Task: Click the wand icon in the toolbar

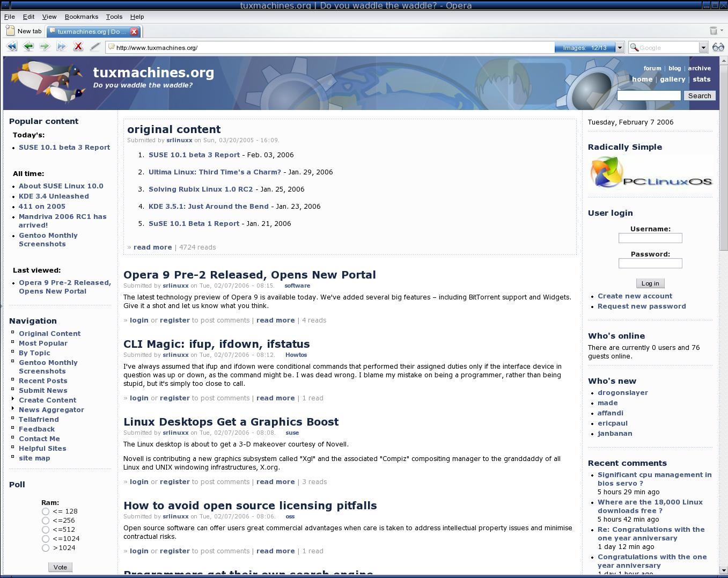Action: 95,47
